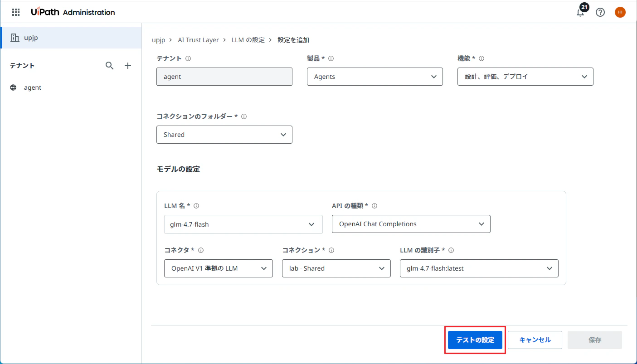The image size is (637, 364).
Task: Open the コネクタ dropdown
Action: pos(219,268)
